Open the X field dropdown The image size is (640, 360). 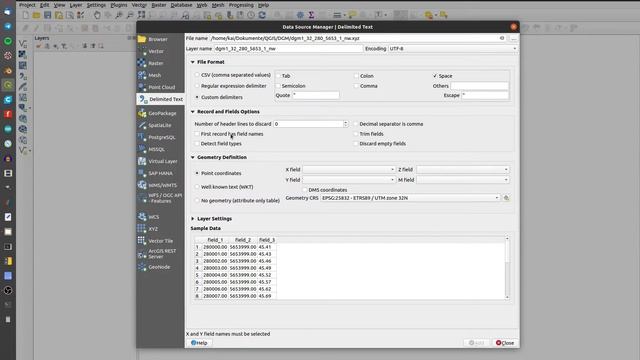coord(349,169)
